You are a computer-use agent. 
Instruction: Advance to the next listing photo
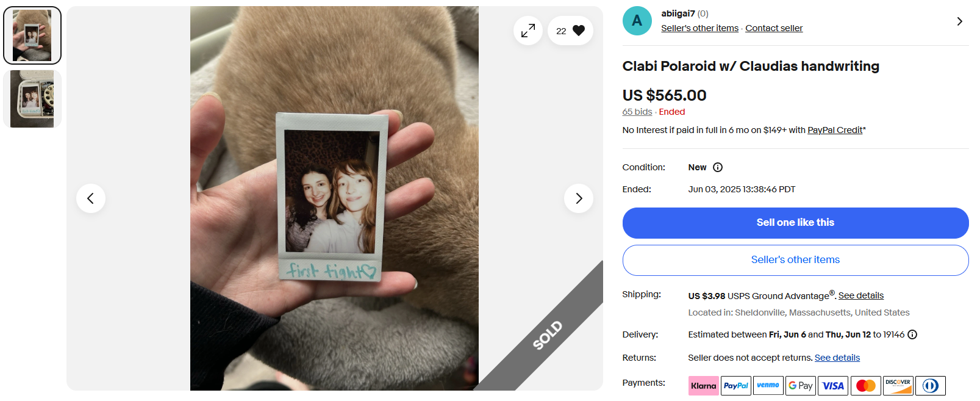tap(579, 198)
